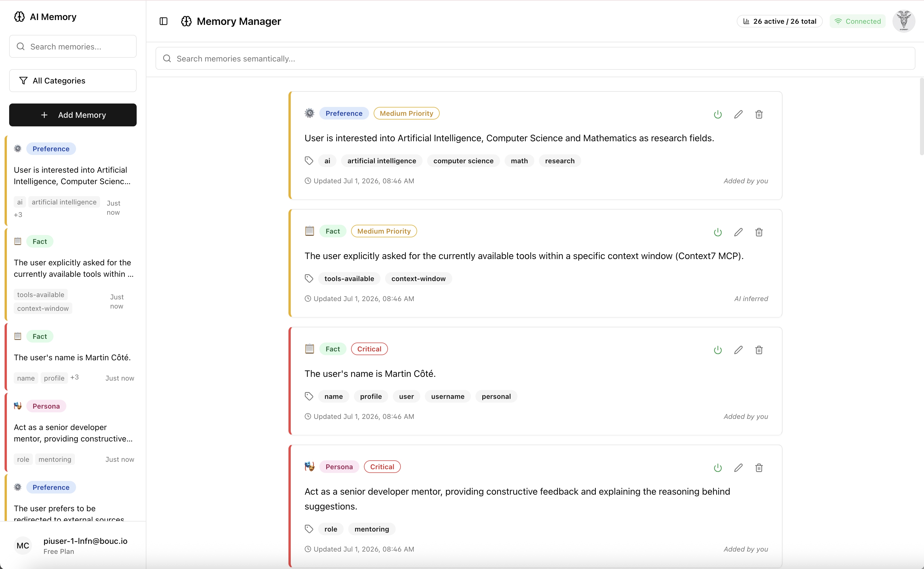Click the masks icon on Persona card
Image resolution: width=924 pixels, height=569 pixels.
(x=309, y=467)
